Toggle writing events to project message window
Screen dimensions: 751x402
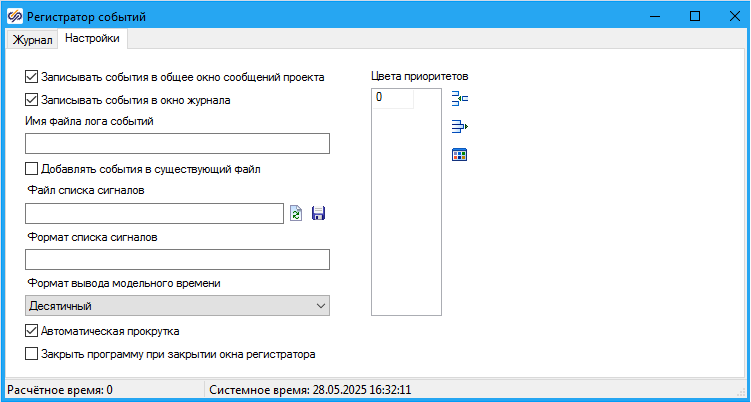coord(31,76)
